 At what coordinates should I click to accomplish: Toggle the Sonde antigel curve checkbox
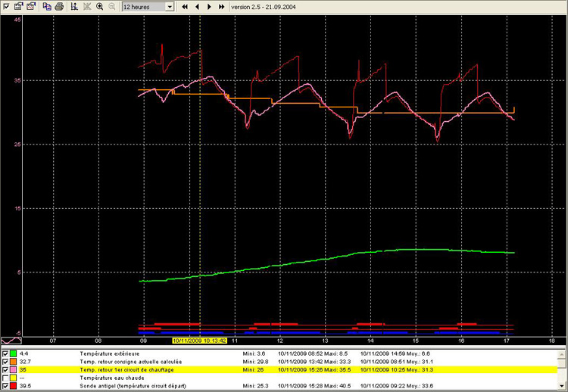pyautogui.click(x=5, y=386)
